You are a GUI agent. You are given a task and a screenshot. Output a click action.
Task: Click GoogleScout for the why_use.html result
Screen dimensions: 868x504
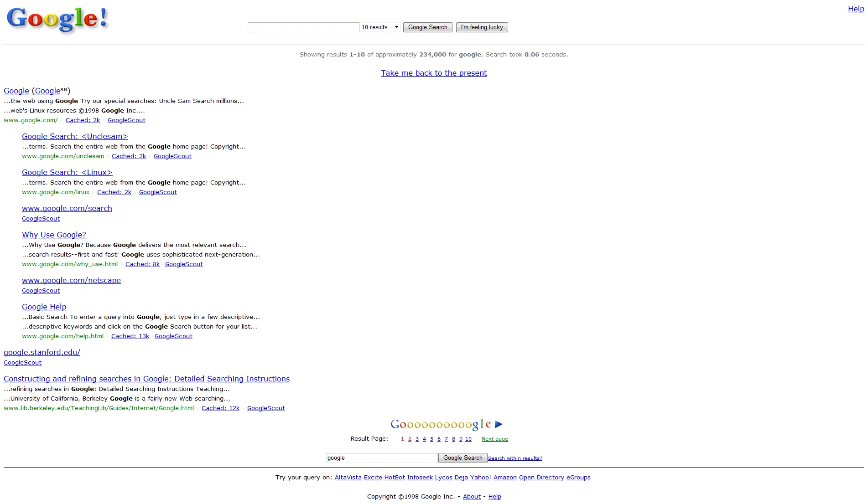tap(184, 264)
